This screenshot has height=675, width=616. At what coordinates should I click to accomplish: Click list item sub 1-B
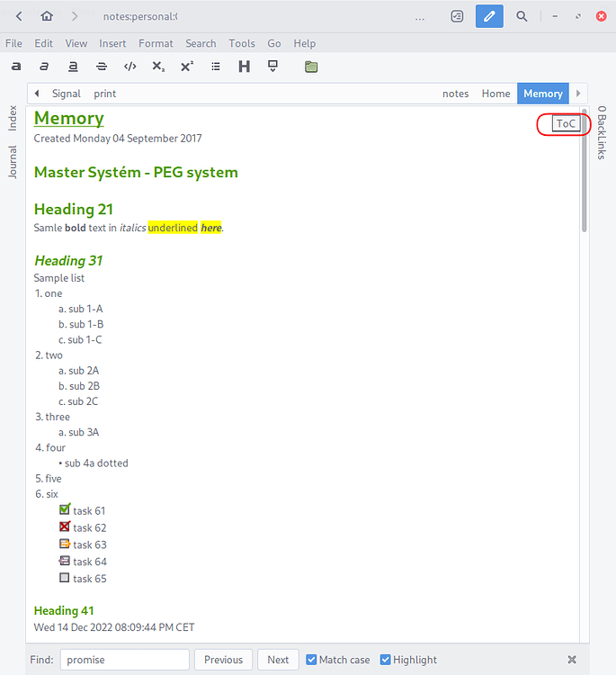[86, 324]
